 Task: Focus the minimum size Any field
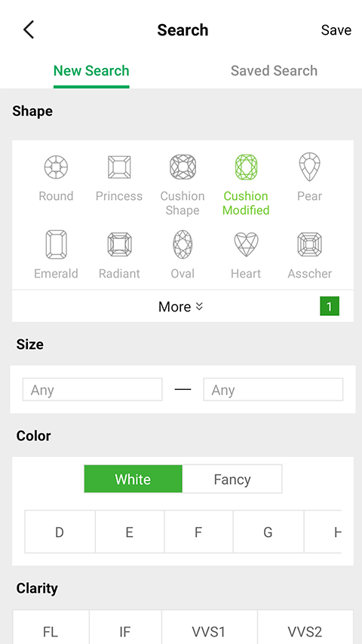(x=93, y=389)
